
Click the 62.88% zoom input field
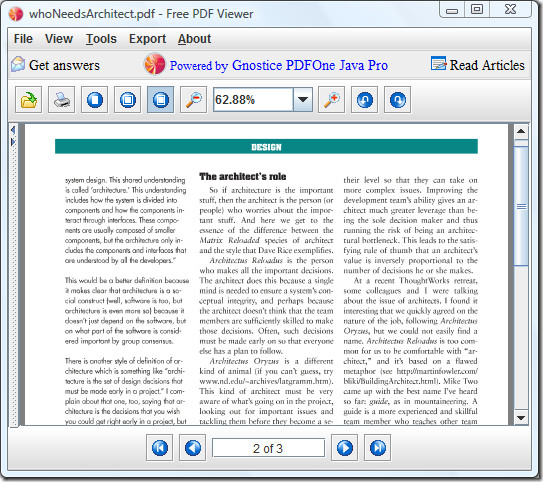tap(253, 100)
